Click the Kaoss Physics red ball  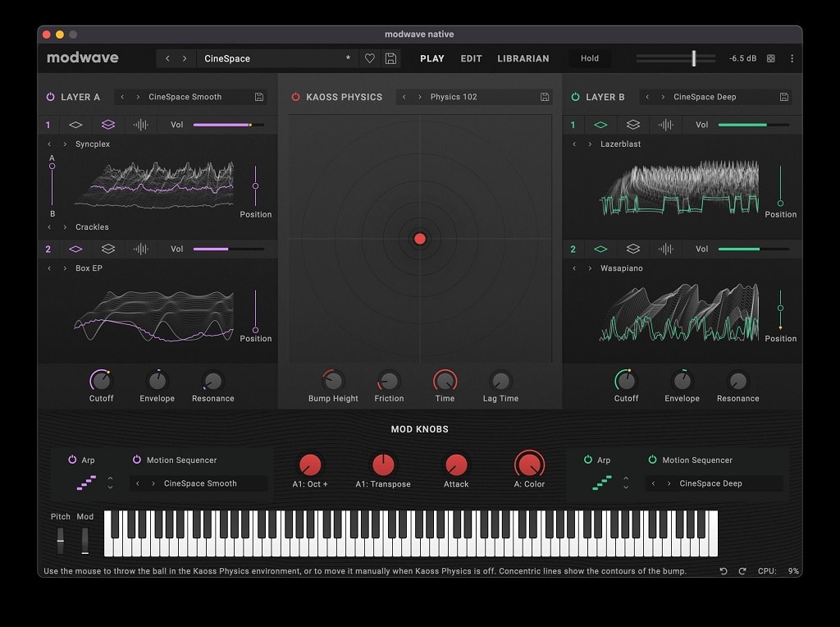click(x=420, y=239)
